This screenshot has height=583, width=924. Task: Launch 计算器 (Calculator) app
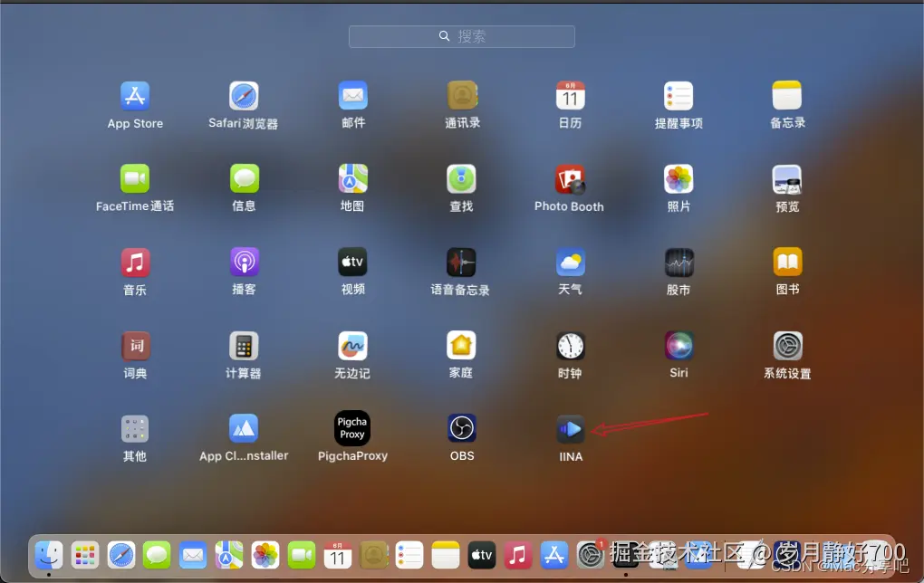point(244,346)
